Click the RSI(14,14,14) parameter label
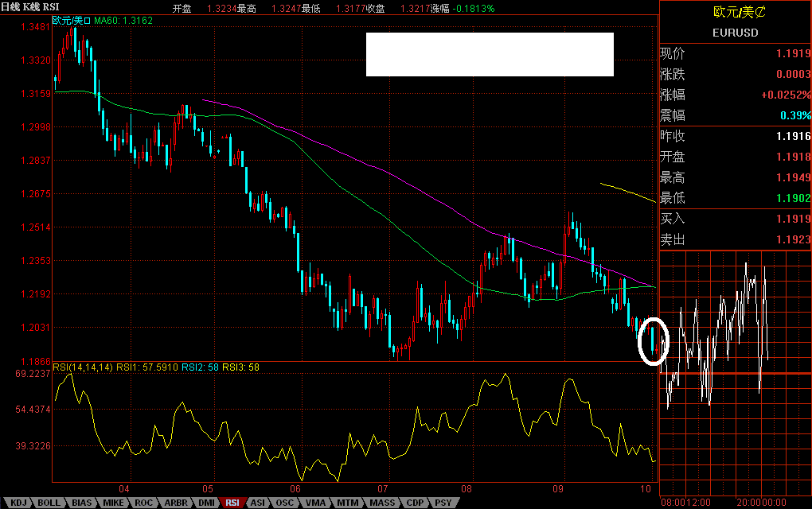 click(x=83, y=367)
